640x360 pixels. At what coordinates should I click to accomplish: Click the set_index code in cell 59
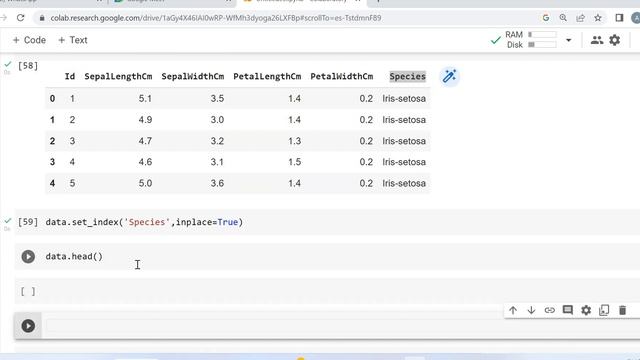(x=144, y=222)
